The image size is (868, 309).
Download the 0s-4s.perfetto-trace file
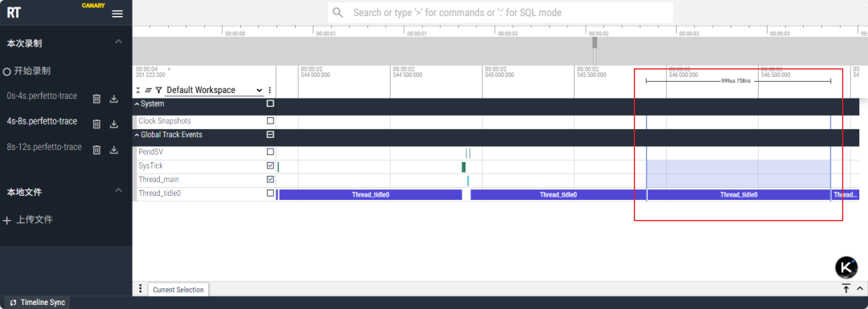pos(114,99)
